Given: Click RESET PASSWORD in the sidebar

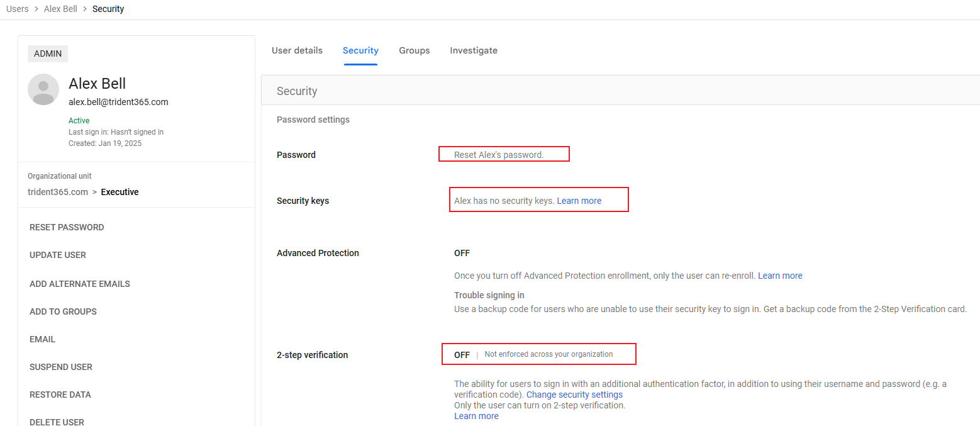Looking at the screenshot, I should point(67,227).
